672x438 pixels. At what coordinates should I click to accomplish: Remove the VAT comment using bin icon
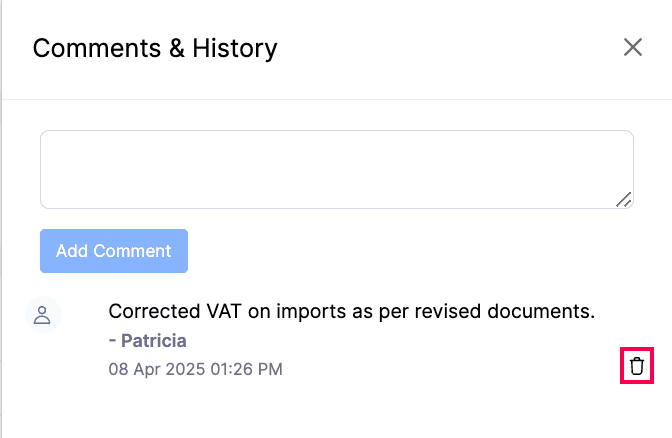(x=637, y=366)
